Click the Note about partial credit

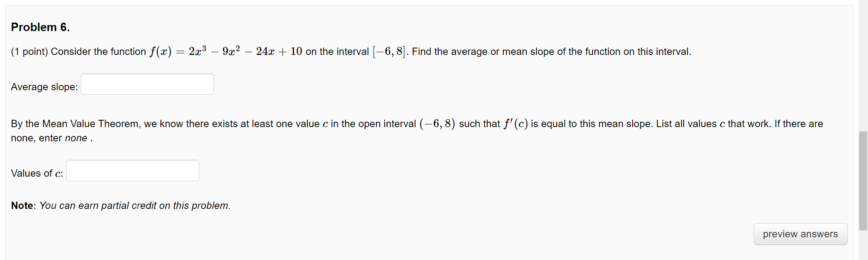(120, 205)
